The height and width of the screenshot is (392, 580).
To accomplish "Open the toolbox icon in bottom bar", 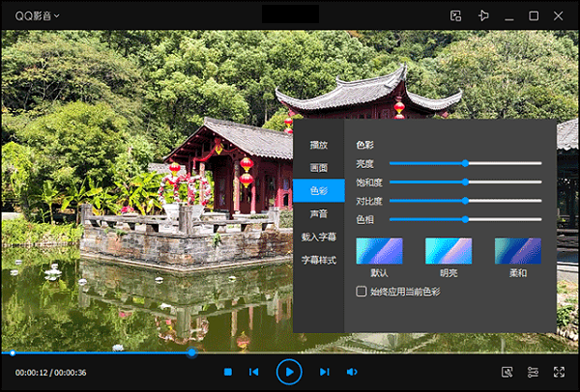I will [x=507, y=372].
